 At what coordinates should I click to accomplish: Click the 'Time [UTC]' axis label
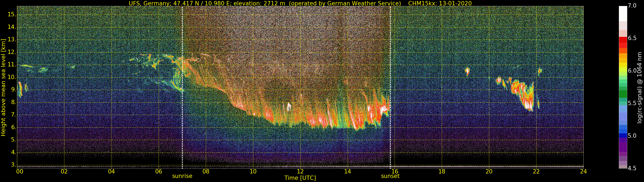[x=300, y=178]
